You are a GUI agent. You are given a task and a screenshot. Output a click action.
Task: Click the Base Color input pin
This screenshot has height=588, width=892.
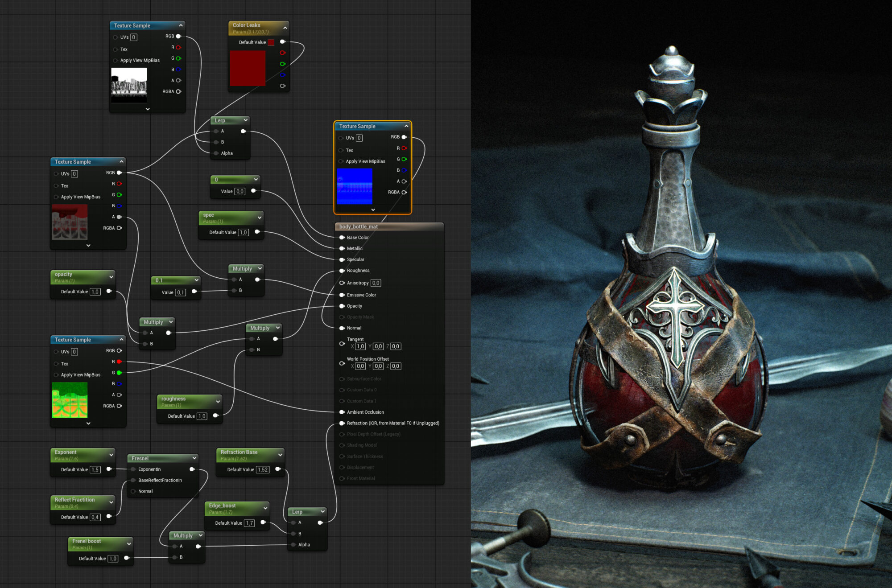point(342,238)
